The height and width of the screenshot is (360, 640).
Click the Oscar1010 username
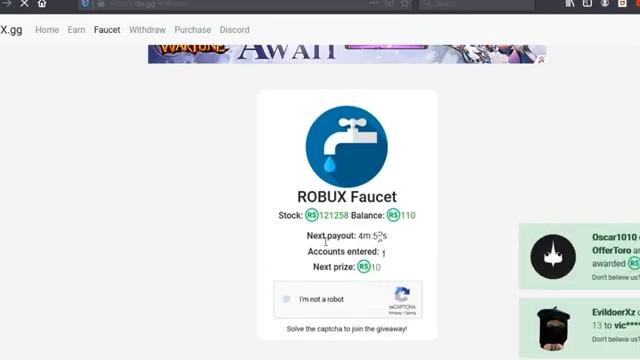[614, 237]
